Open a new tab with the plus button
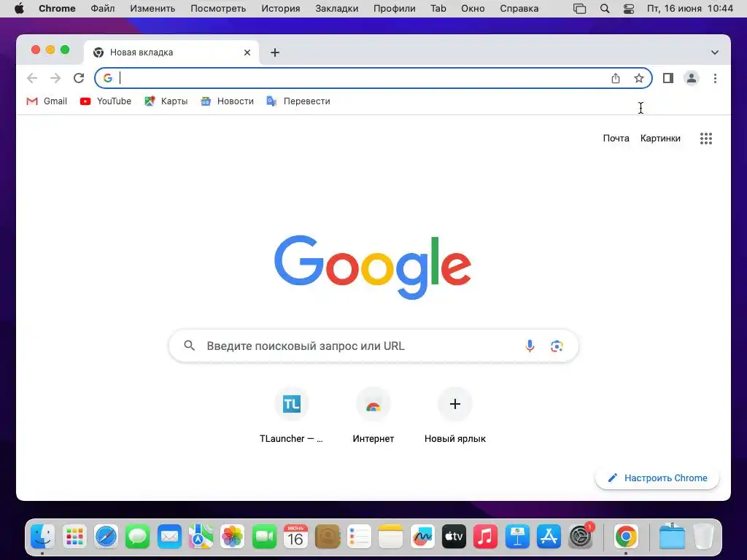Viewport: 747px width, 560px height. coord(275,52)
